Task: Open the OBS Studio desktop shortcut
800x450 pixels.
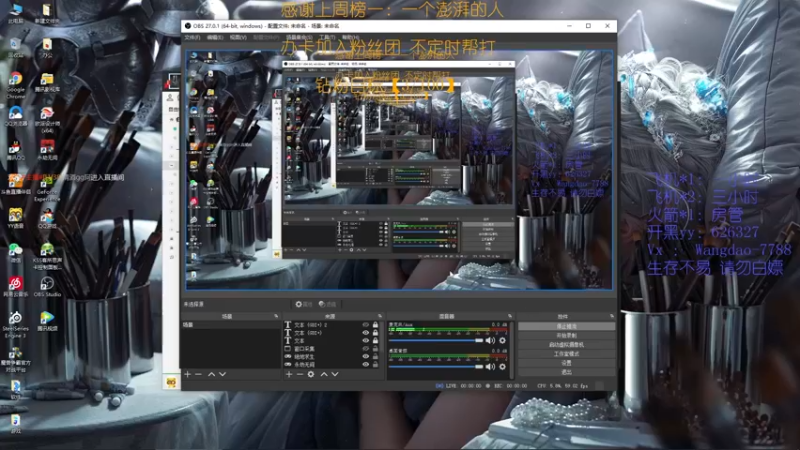Action: (x=47, y=287)
